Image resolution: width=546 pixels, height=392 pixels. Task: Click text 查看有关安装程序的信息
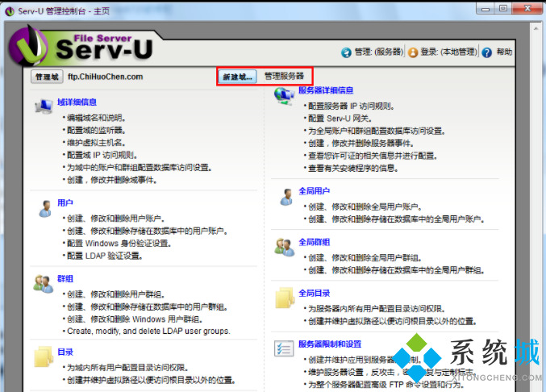tap(353, 169)
